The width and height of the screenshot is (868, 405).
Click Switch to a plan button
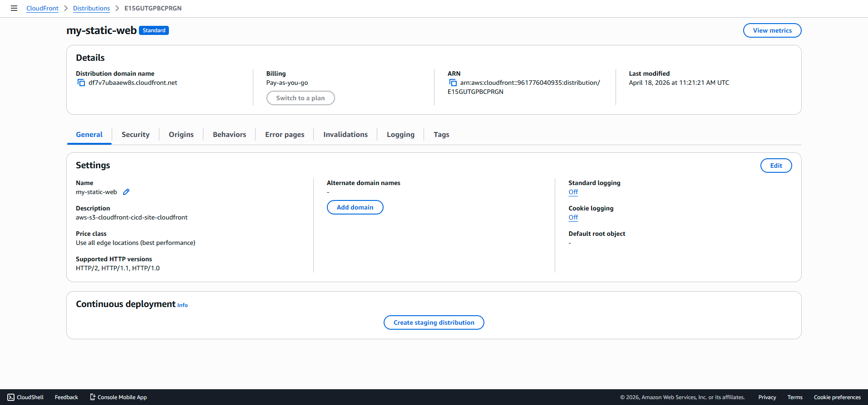point(301,98)
